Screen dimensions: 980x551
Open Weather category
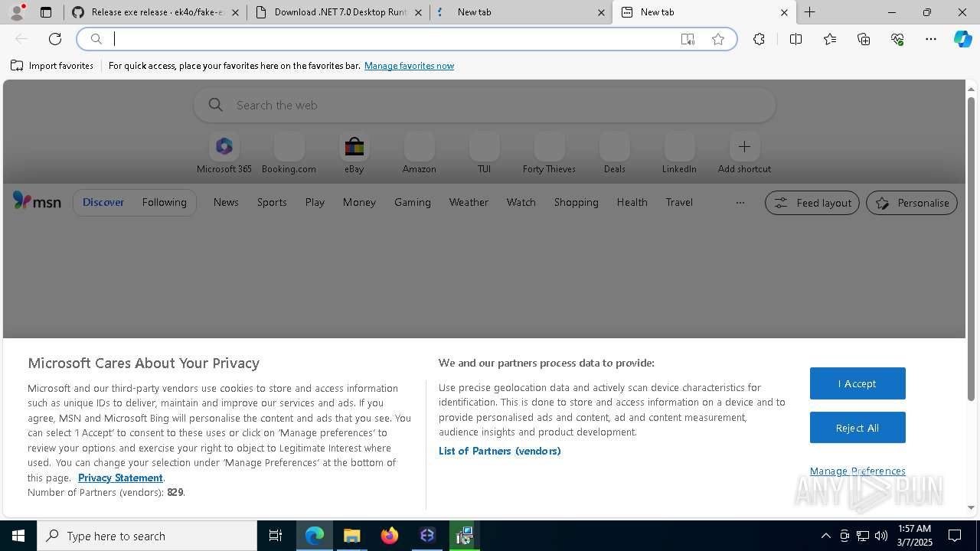[x=469, y=202]
